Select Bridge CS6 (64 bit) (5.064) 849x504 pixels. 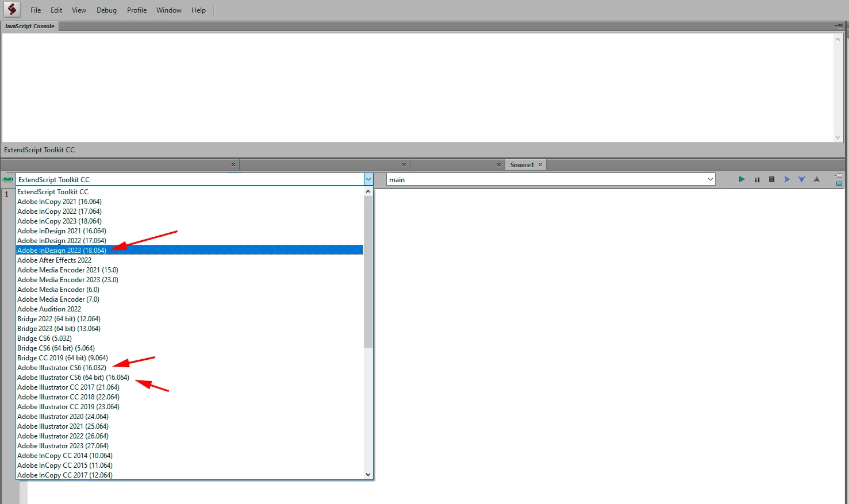point(190,348)
